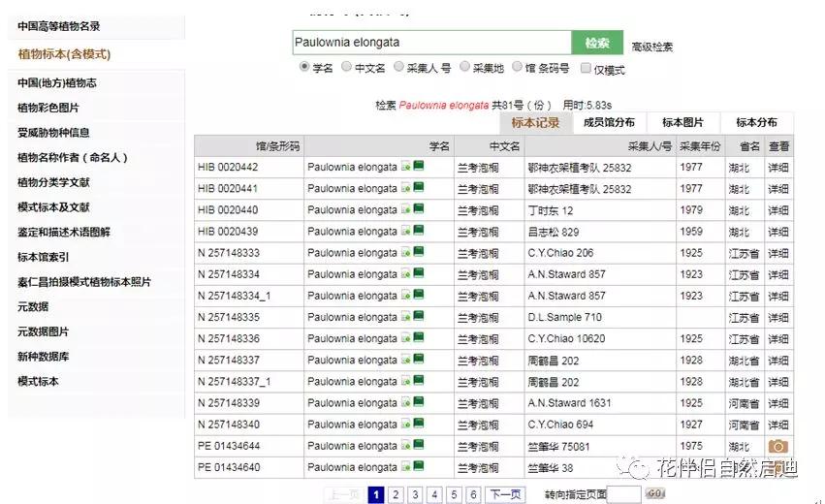Screen dimensions: 825x504
Task: Click the green book icon in N 257148333 row
Action: point(418,251)
